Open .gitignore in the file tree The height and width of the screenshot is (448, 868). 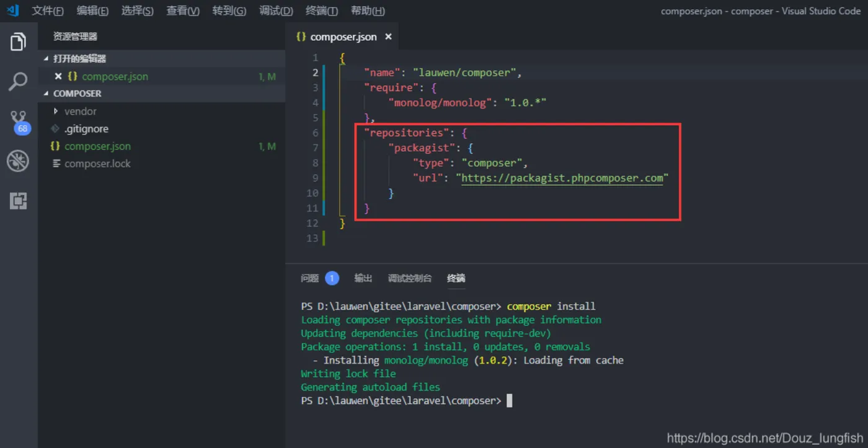[86, 129]
